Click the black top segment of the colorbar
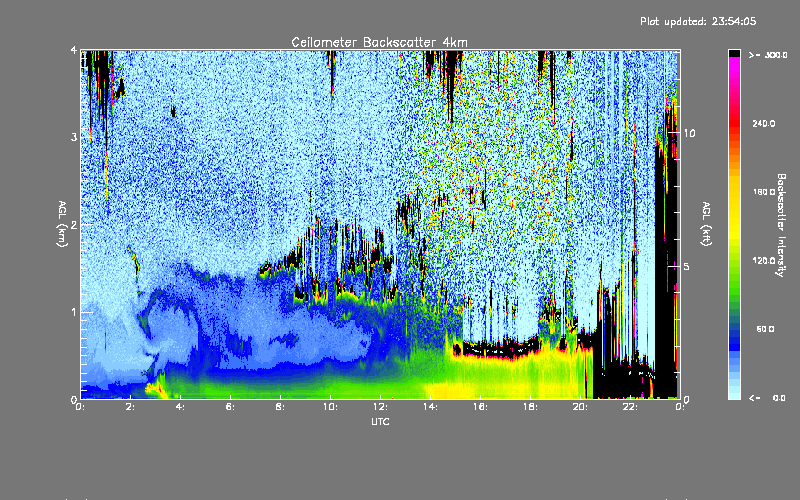800x500 pixels. click(x=734, y=53)
